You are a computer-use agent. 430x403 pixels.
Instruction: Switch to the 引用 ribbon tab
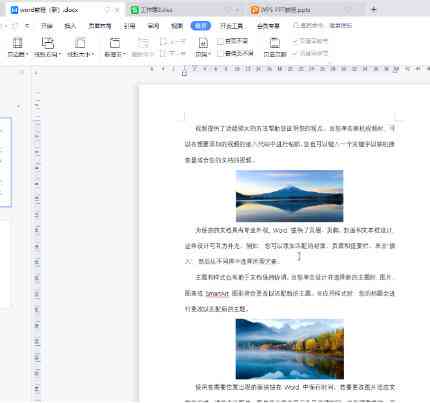[x=130, y=26]
